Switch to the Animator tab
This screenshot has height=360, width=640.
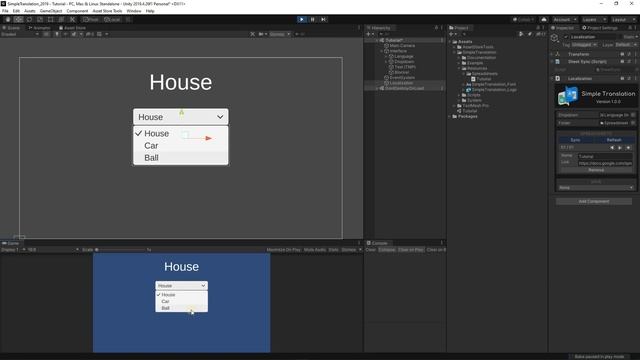40,28
